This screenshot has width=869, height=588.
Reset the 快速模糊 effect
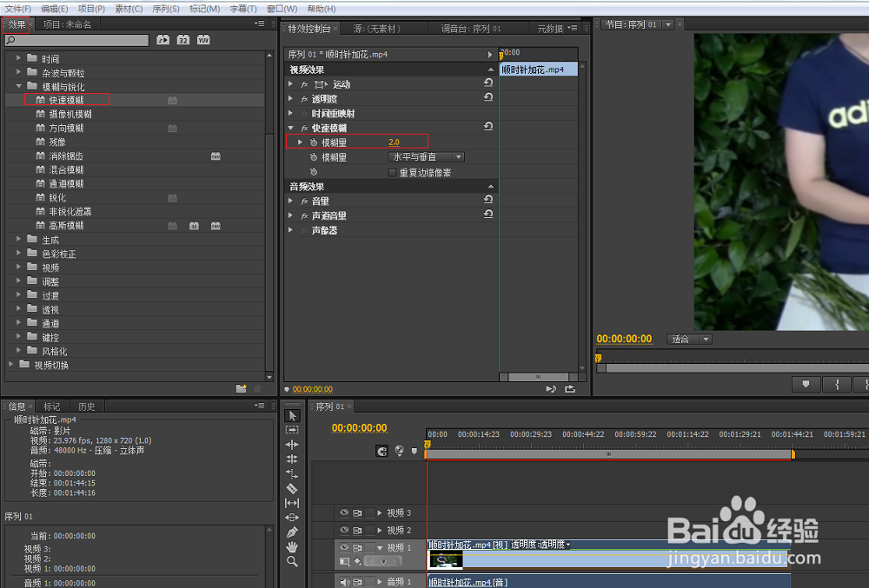[x=488, y=126]
